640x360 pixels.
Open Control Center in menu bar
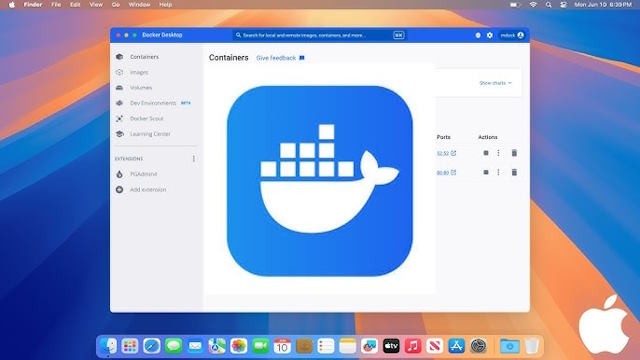click(564, 4)
